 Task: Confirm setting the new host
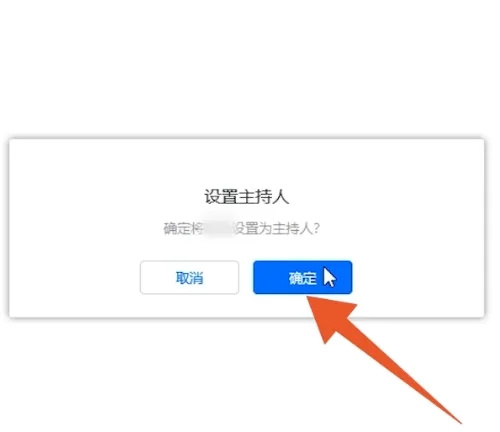pyautogui.click(x=302, y=277)
